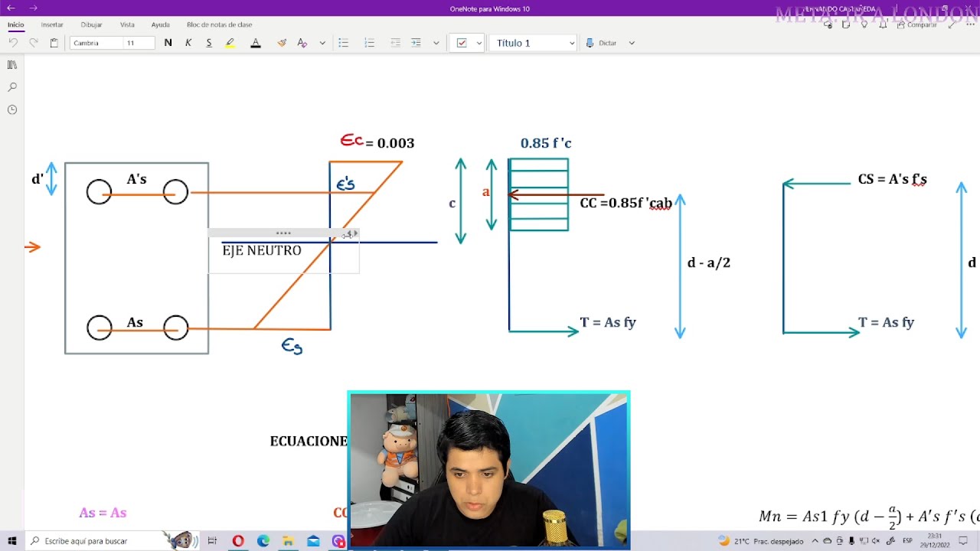Expand Dictar language options arrow

[632, 43]
